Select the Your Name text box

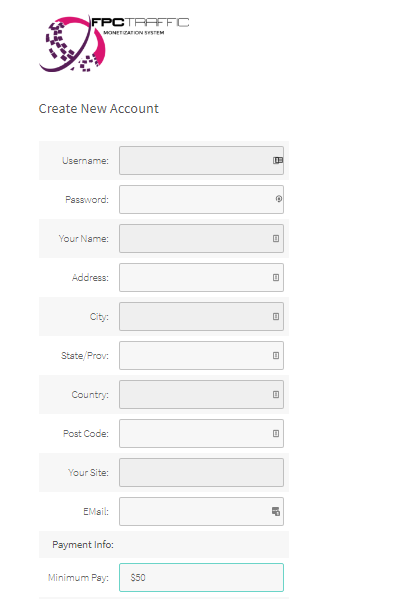(x=201, y=238)
